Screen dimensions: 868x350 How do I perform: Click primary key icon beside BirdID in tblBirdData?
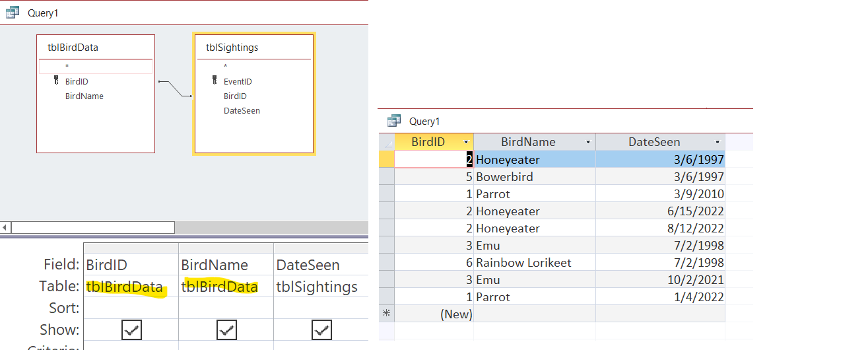click(x=56, y=81)
